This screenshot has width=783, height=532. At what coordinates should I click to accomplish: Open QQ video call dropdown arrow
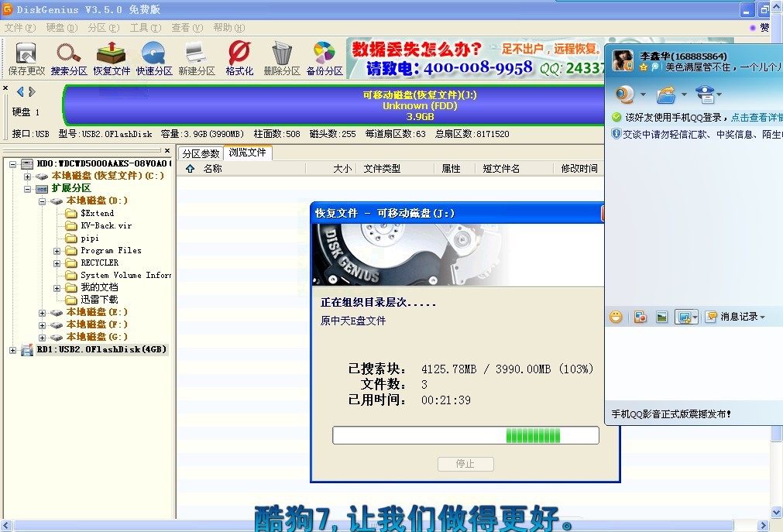pyautogui.click(x=643, y=94)
